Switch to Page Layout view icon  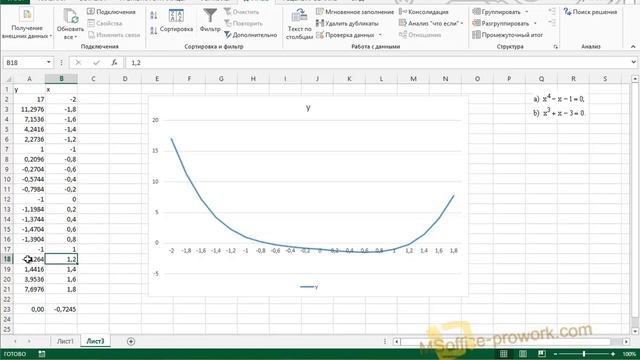coord(523,353)
